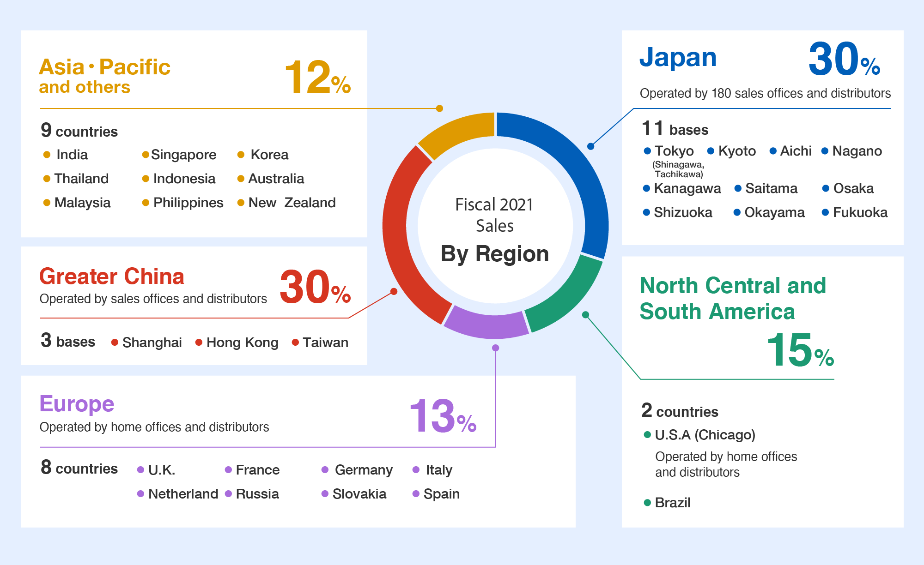Select Singapore in Asia Pacific list
924x565 pixels.
[183, 155]
